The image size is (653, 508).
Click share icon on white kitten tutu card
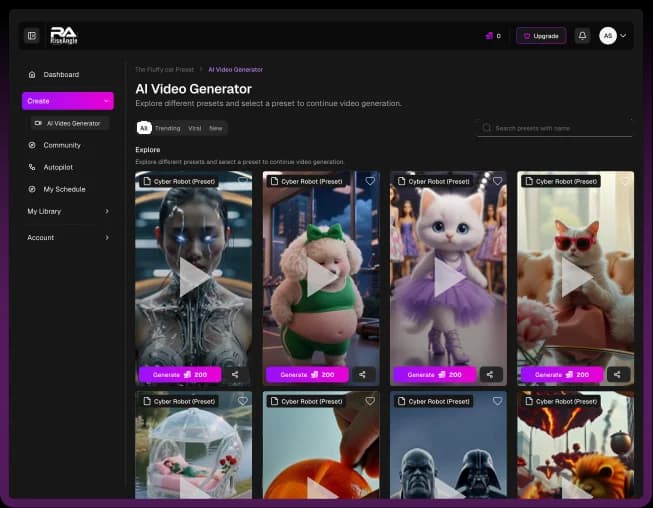pos(490,375)
